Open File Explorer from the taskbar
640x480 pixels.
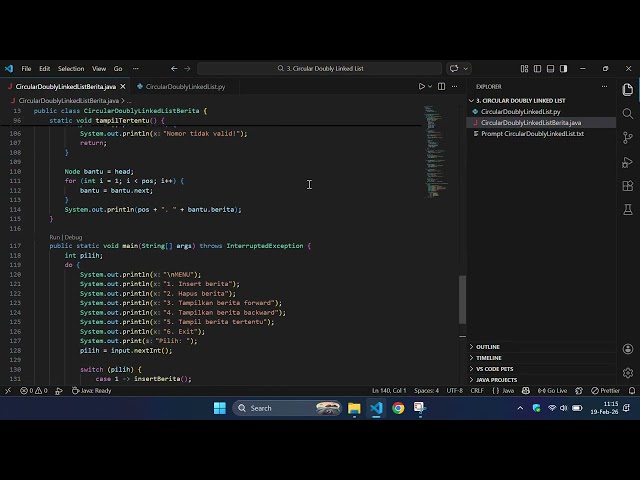point(354,408)
